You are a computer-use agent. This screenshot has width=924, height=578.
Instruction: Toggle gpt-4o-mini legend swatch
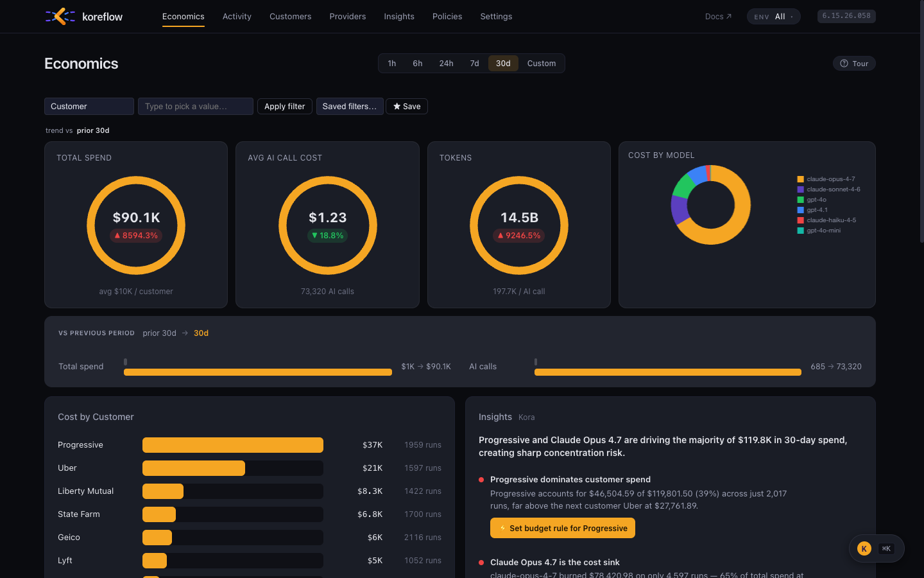click(800, 231)
